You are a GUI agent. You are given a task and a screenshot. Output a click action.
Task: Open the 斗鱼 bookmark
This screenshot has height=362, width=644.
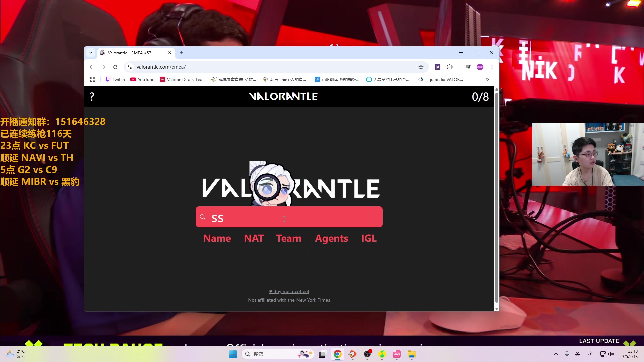pos(285,79)
